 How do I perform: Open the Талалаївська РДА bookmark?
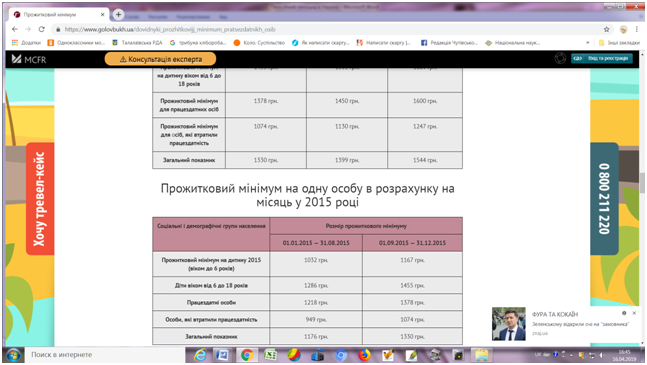coord(137,42)
